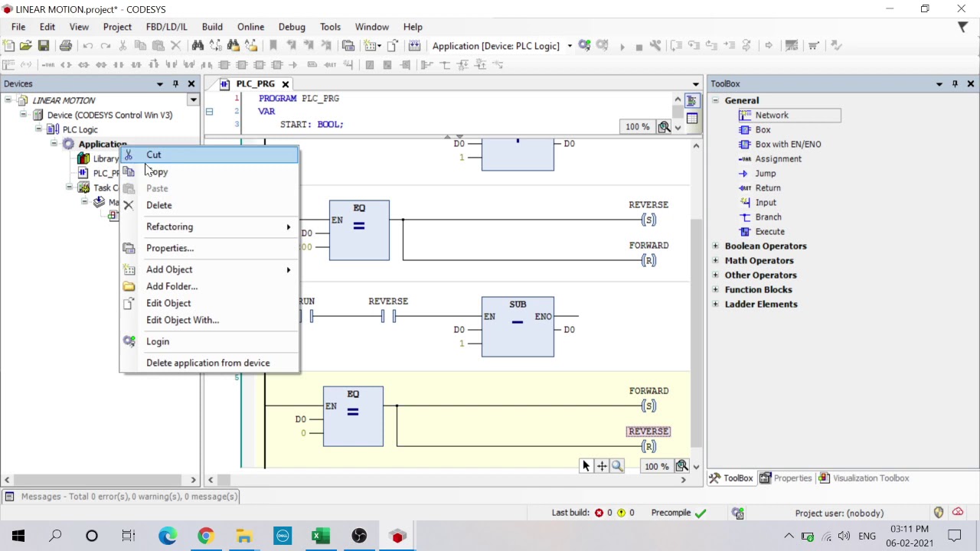Switch to the Properties tab at bottom right
980x551 pixels.
coord(786,478)
